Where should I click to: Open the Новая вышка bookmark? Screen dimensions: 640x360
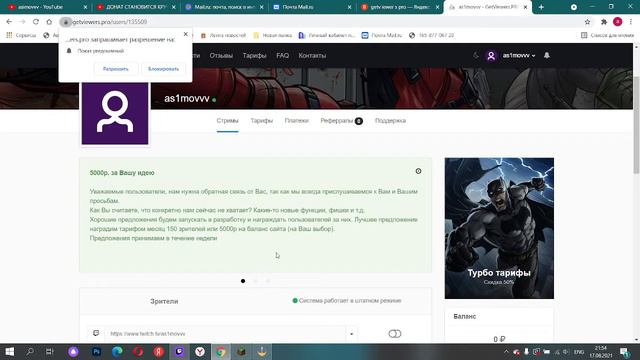coord(273,36)
